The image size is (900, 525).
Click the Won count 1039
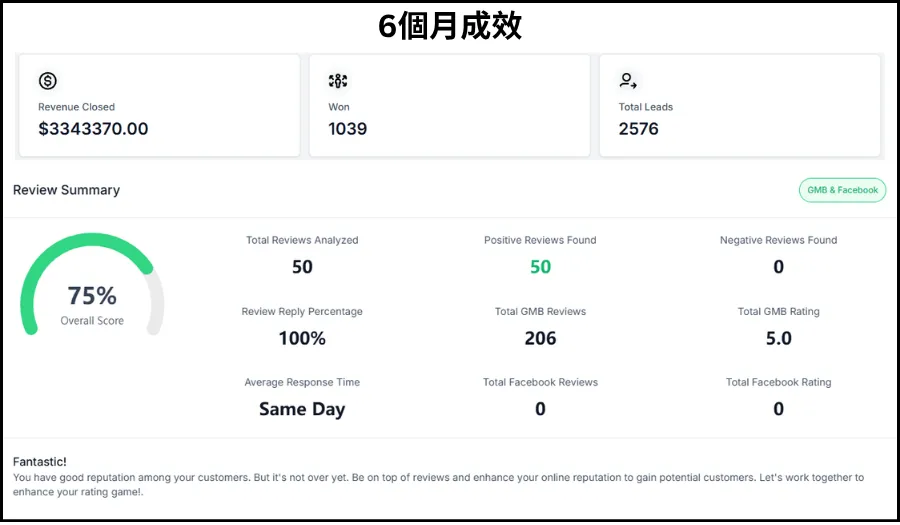(347, 129)
